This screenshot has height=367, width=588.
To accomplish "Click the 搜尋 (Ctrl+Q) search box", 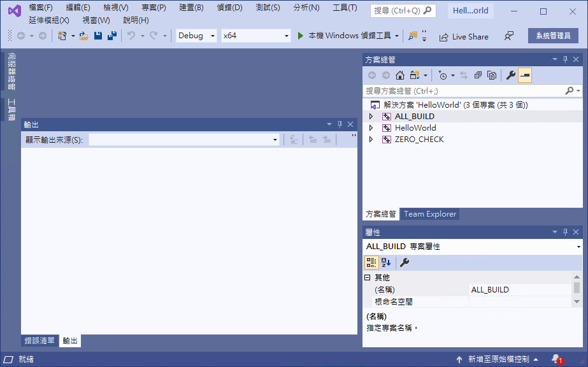I will [x=403, y=10].
